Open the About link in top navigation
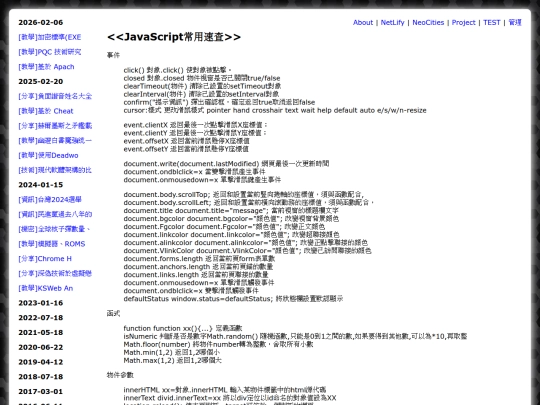 click(x=363, y=22)
